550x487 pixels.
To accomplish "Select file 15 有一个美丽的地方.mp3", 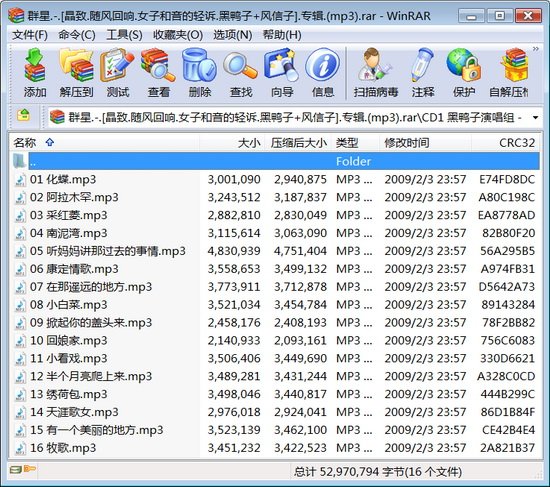I will coord(275,430).
